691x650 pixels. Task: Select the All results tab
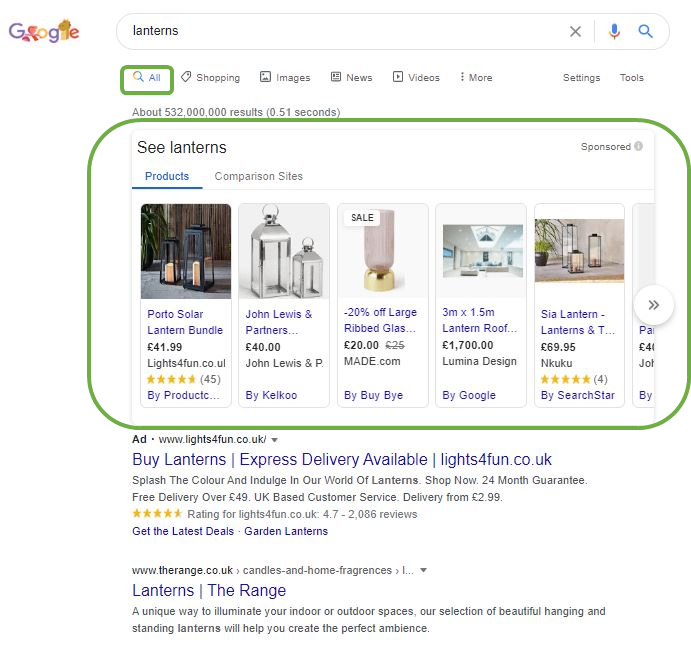tap(147, 78)
